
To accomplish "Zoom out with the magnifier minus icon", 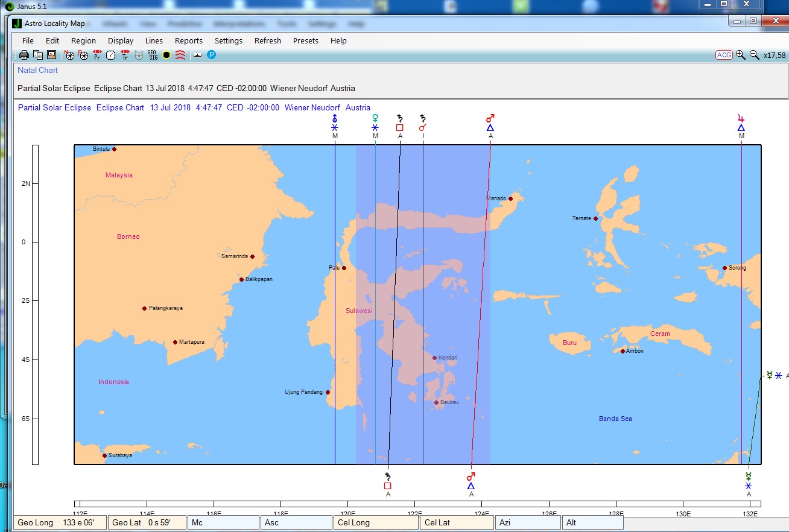I will pyautogui.click(x=754, y=55).
